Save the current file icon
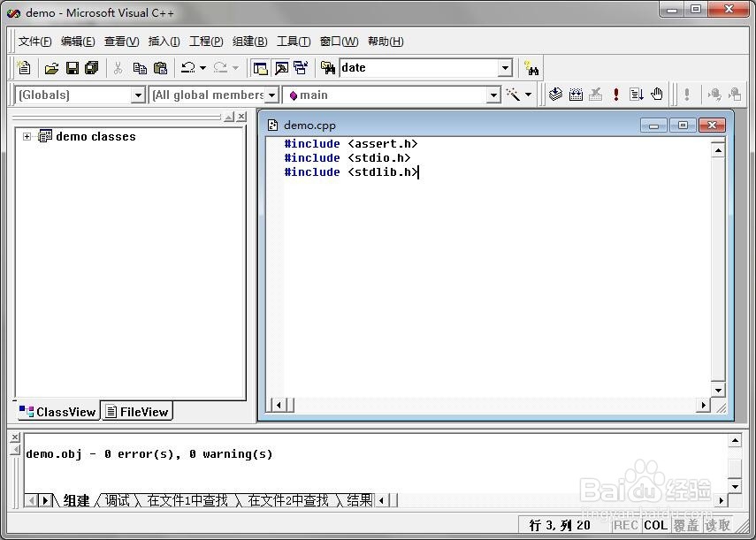The height and width of the screenshot is (540, 756). [73, 68]
